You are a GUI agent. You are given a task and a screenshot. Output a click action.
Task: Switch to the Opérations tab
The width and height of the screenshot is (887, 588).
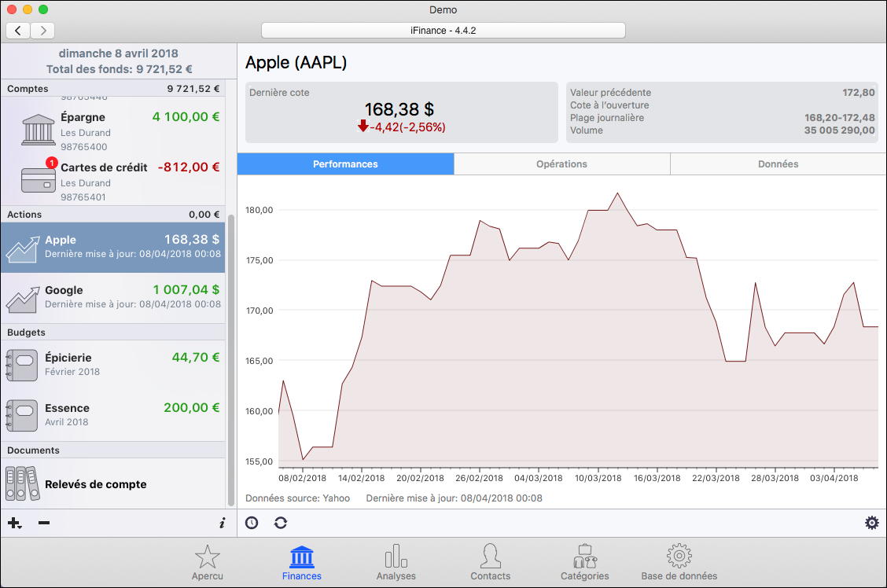tap(561, 164)
